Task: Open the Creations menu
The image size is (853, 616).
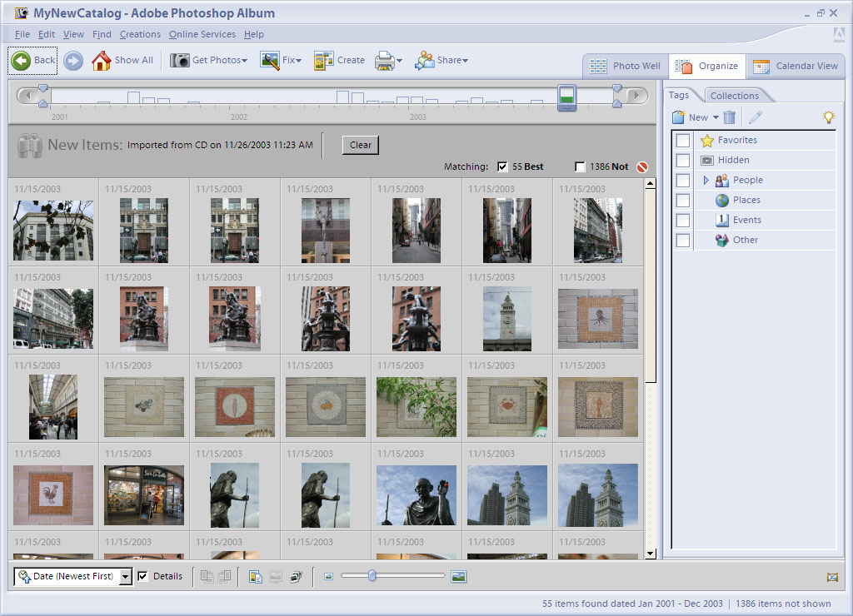Action: [140, 34]
